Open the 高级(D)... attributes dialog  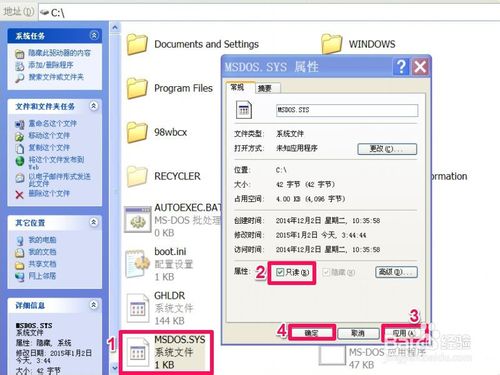pos(396,272)
